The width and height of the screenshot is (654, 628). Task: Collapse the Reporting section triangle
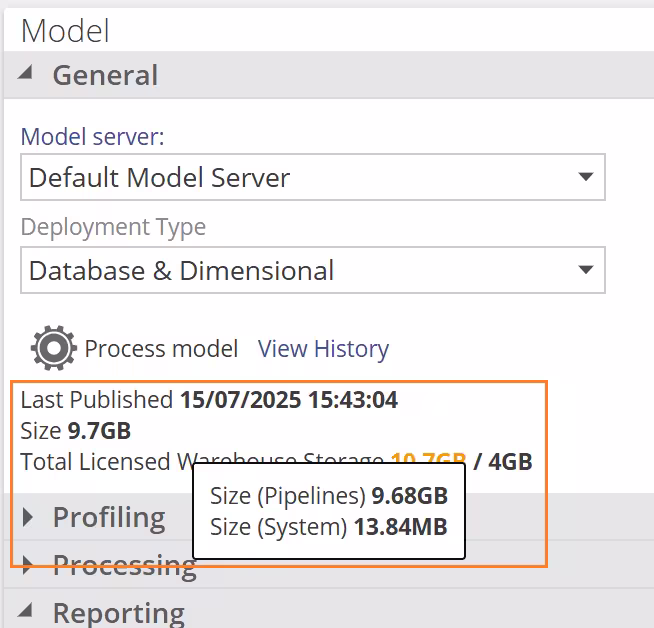(27, 611)
